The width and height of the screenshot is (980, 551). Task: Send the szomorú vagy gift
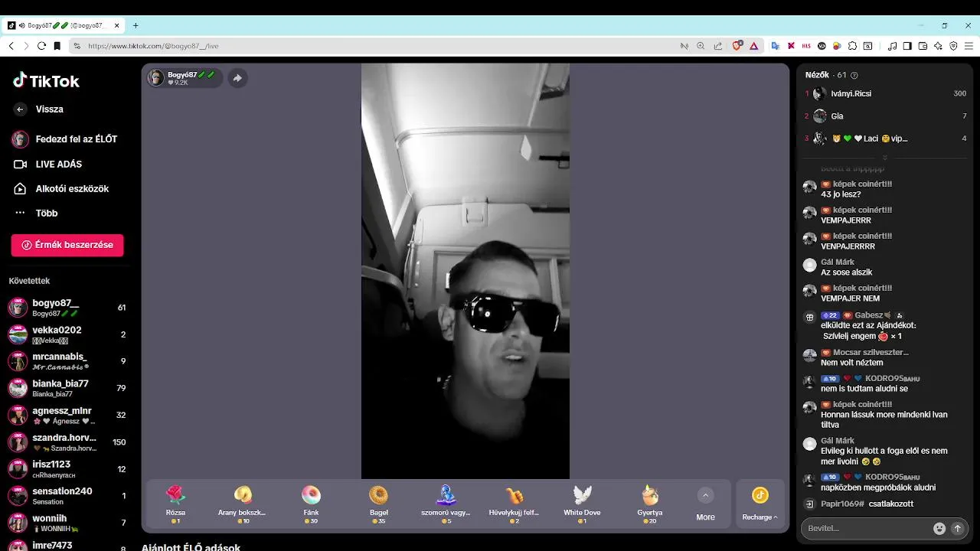coord(446,504)
